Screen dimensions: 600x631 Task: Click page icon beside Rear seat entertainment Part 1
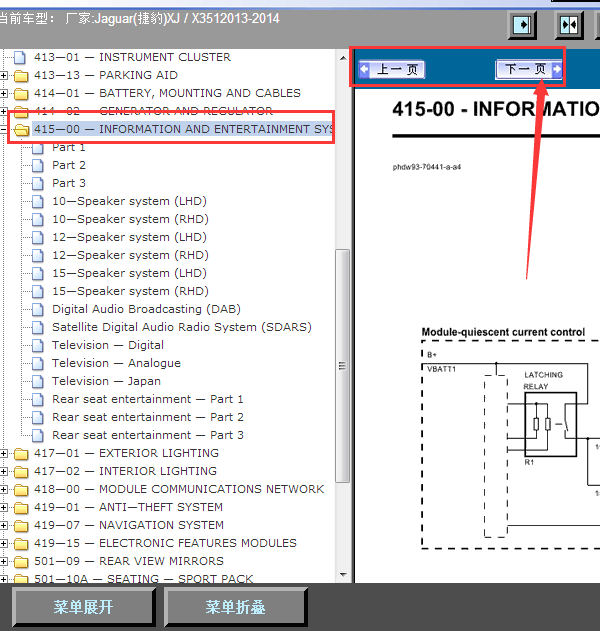pyautogui.click(x=38, y=399)
